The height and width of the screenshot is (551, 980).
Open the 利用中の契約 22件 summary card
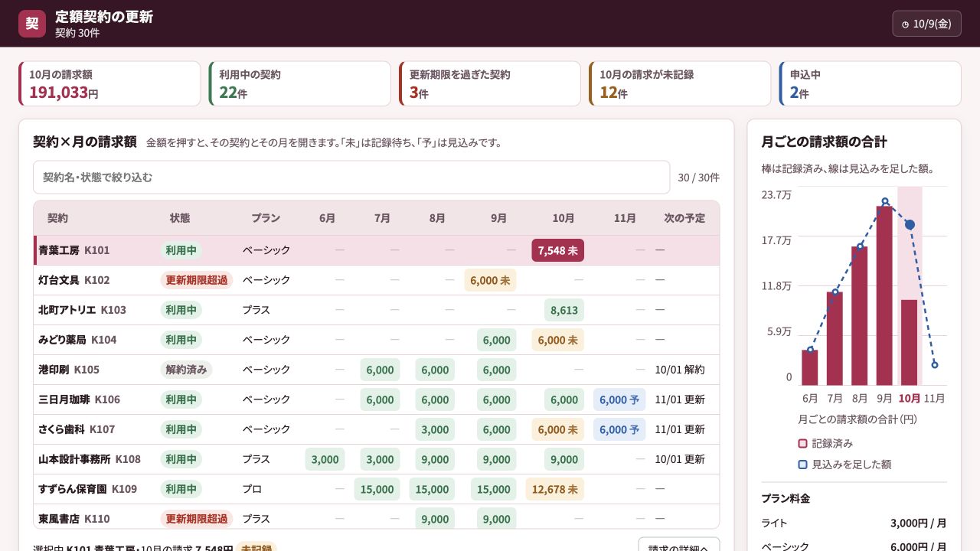(299, 84)
